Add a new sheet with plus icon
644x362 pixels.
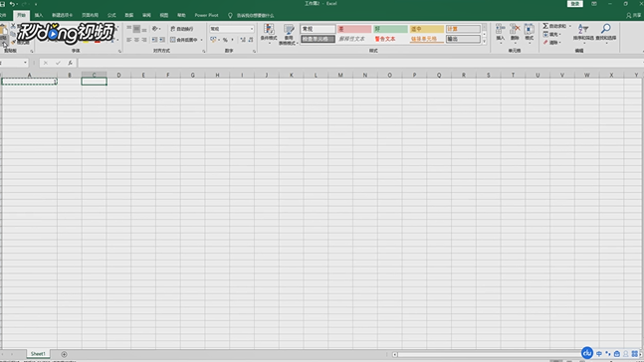[x=64, y=354]
